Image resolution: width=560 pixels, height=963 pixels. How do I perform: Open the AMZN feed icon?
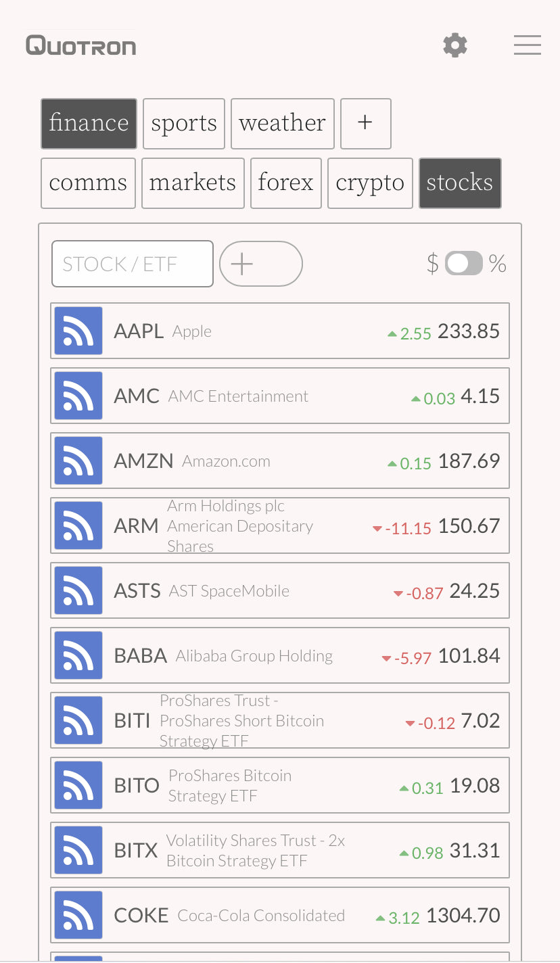point(78,461)
